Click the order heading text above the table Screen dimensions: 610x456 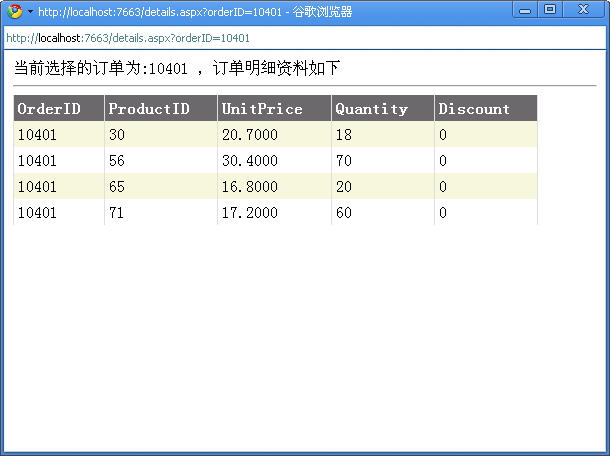click(177, 68)
